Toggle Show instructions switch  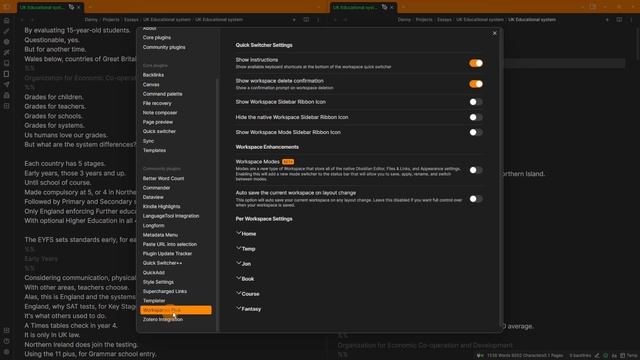point(476,63)
